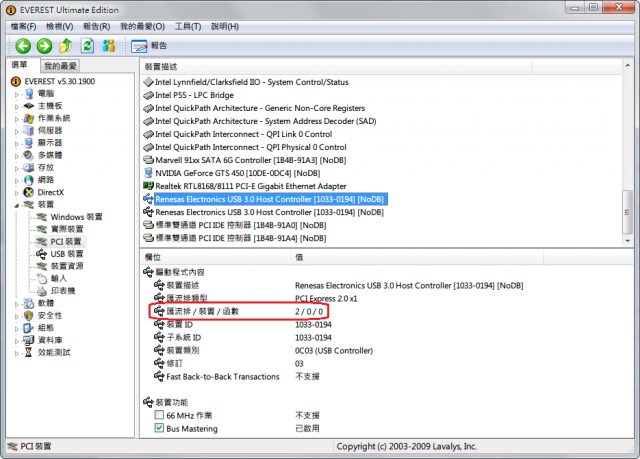
Task: Click the 欄位 column header
Action: 216,257
